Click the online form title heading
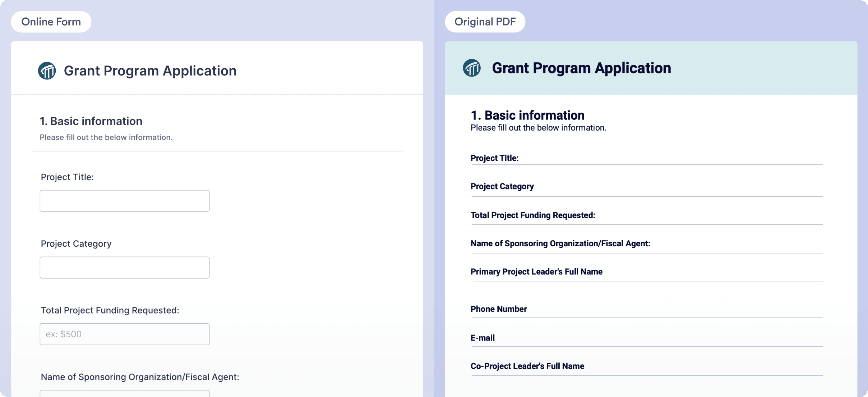The width and height of the screenshot is (868, 397). (150, 70)
